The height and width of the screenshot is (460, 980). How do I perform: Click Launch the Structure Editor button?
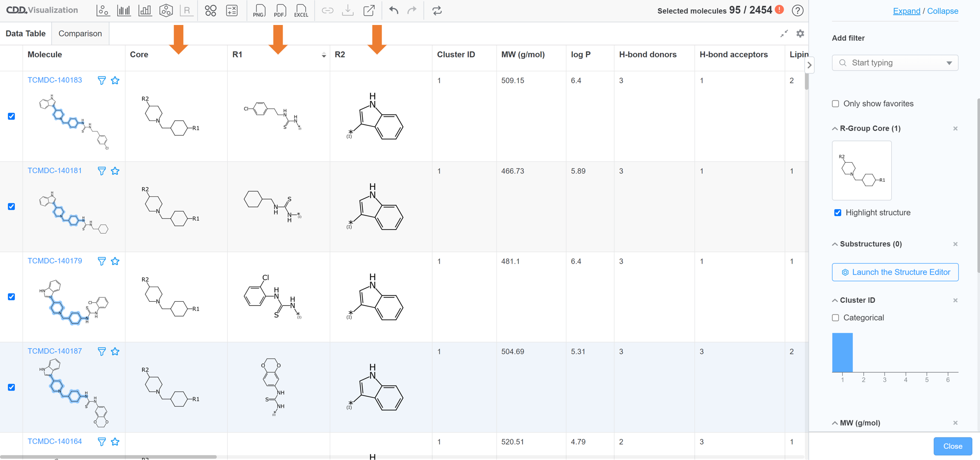[895, 272]
